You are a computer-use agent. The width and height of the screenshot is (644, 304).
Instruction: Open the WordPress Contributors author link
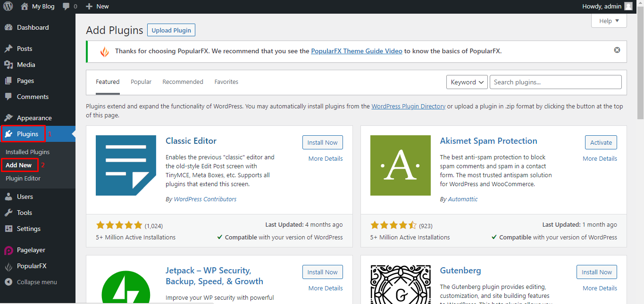click(x=205, y=199)
